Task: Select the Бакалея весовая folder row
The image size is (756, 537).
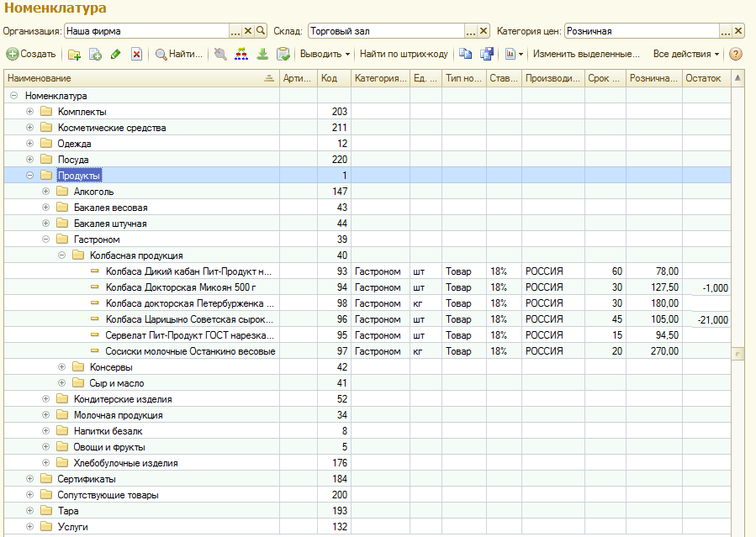Action: point(367,207)
